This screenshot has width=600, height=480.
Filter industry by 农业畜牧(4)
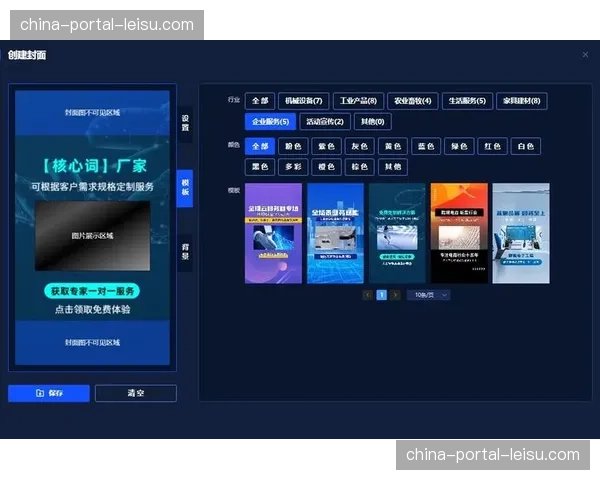pyautogui.click(x=412, y=101)
